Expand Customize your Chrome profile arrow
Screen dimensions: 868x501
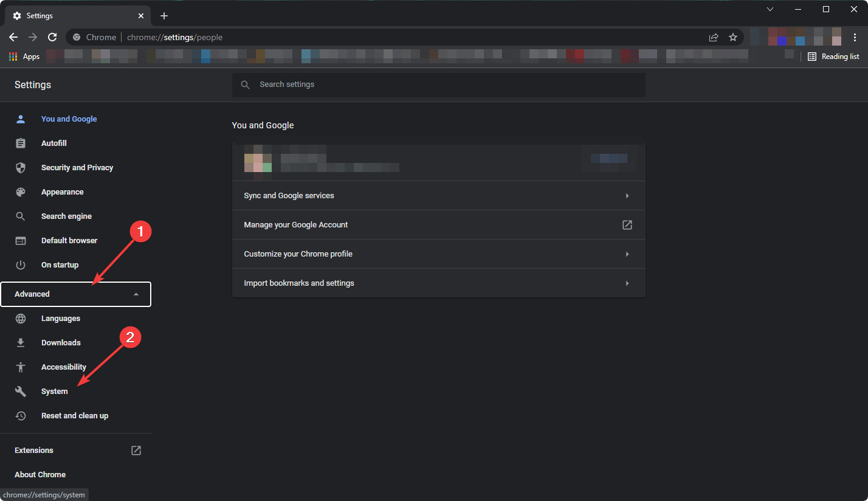coord(627,254)
